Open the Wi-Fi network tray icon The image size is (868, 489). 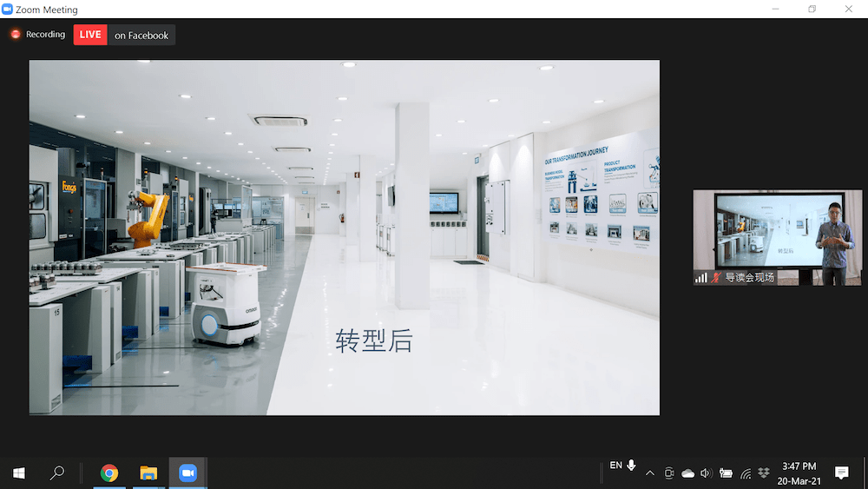pos(746,473)
